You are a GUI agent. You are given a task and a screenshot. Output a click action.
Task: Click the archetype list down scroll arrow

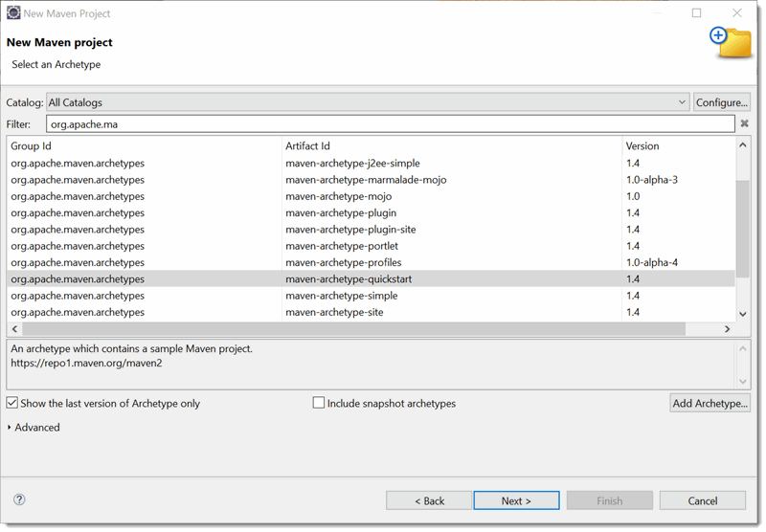click(743, 314)
